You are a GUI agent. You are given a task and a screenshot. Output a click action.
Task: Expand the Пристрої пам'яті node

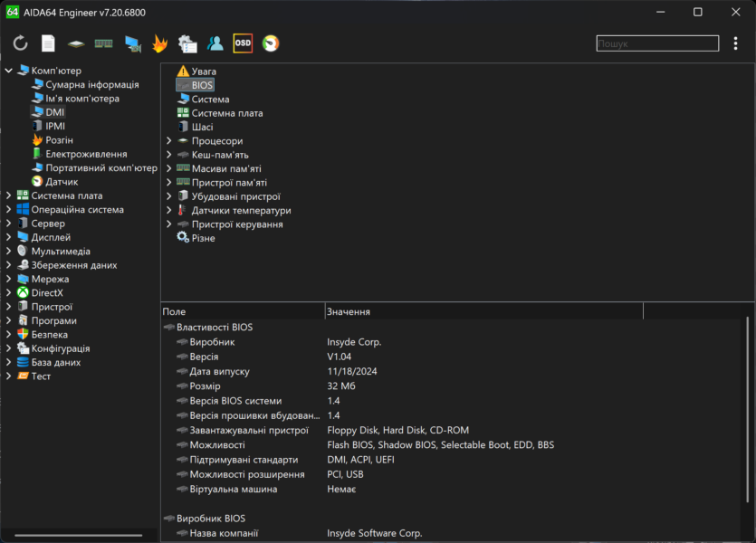coord(168,183)
